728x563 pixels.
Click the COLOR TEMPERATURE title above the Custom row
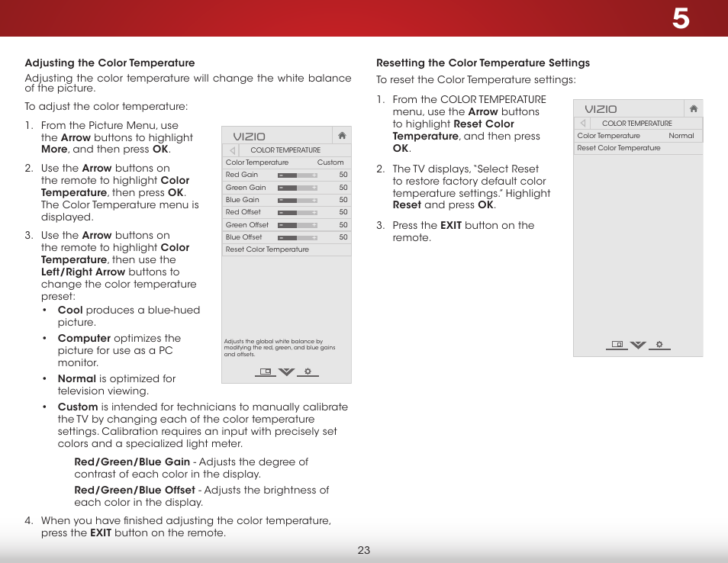[285, 150]
